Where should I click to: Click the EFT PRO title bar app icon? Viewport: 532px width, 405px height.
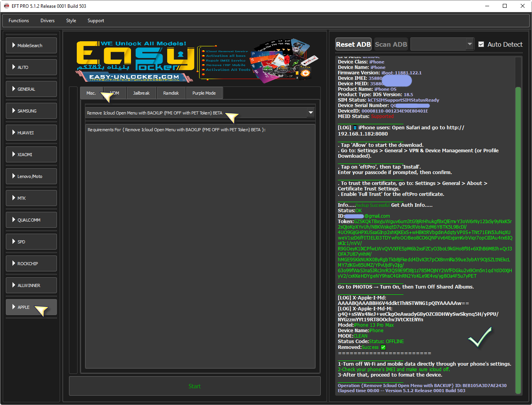coord(6,6)
